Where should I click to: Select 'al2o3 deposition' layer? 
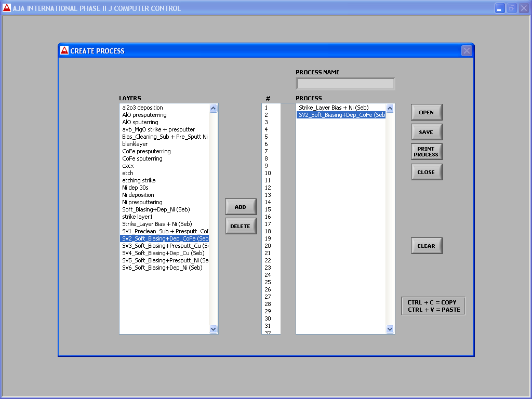click(142, 108)
